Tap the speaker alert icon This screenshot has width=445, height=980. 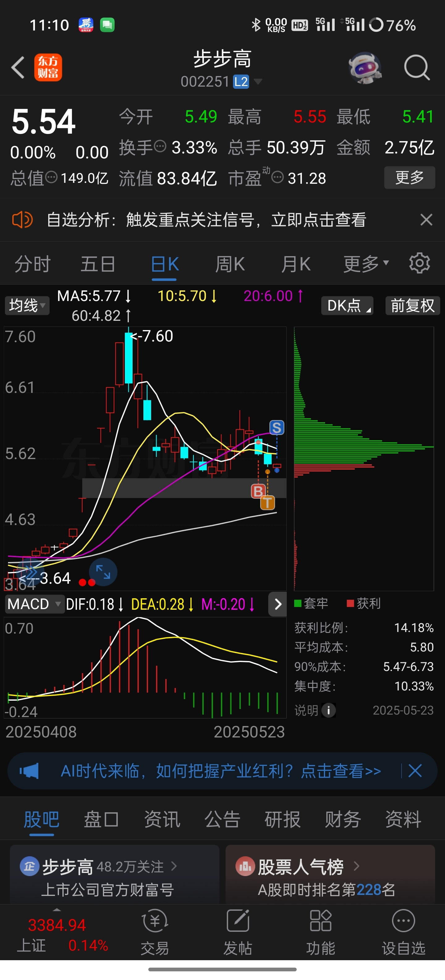[x=23, y=220]
